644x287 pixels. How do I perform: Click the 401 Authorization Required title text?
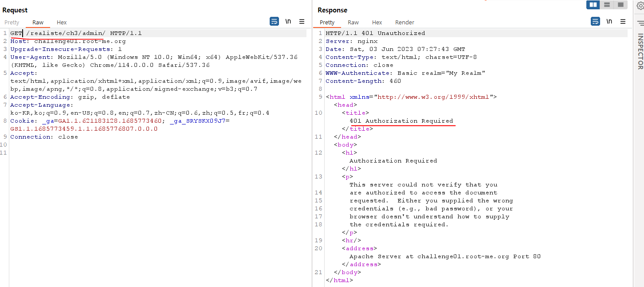(x=401, y=121)
